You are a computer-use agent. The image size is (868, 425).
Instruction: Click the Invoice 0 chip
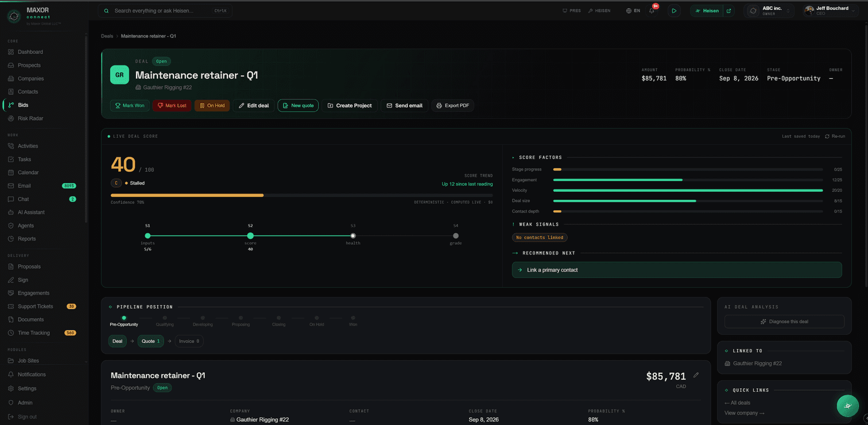coord(189,341)
